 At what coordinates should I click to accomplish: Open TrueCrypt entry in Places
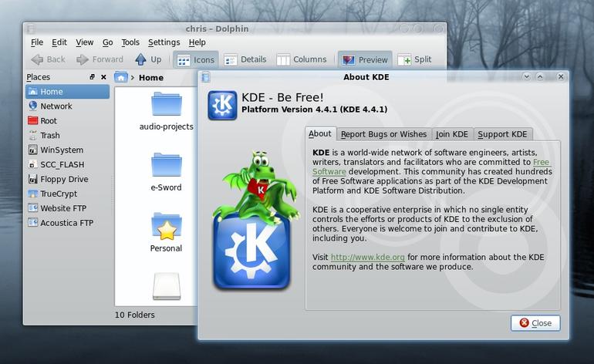[67, 194]
